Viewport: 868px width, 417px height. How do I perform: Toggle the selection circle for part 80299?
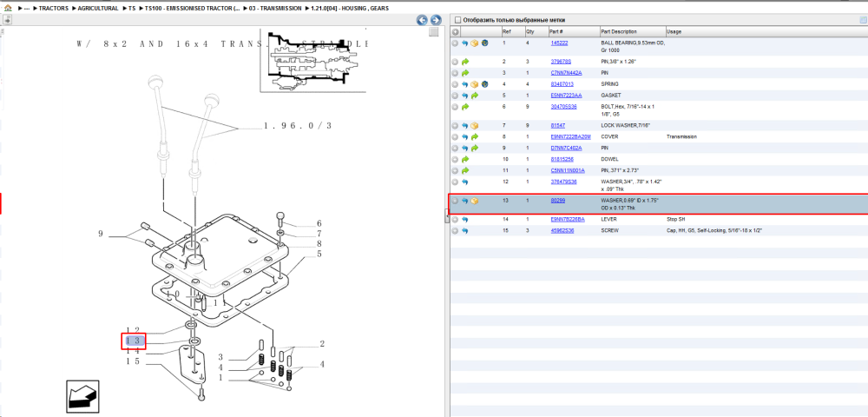pyautogui.click(x=455, y=201)
